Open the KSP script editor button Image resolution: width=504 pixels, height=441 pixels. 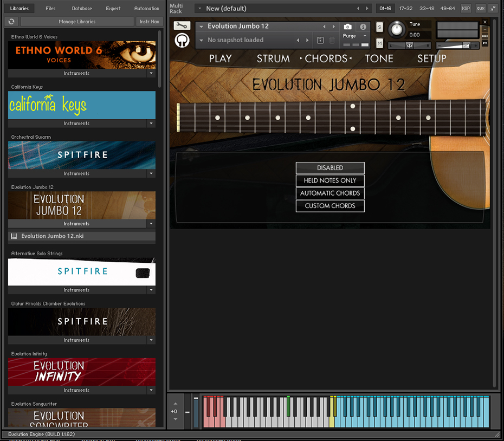tap(466, 8)
